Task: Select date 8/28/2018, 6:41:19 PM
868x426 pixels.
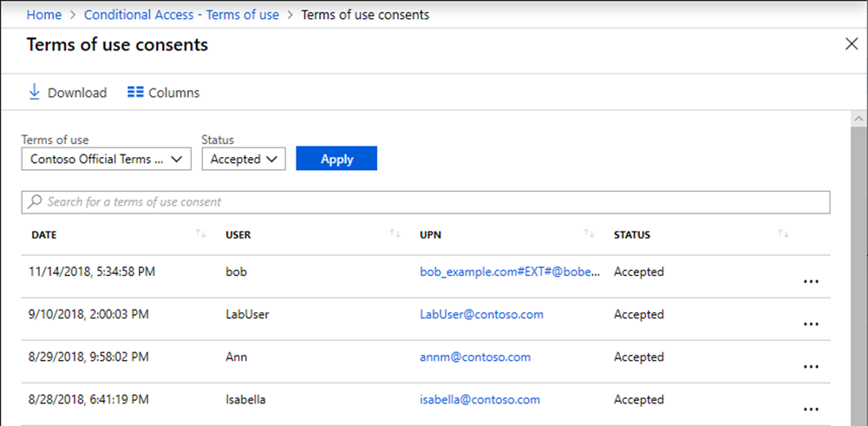Action: (88, 400)
